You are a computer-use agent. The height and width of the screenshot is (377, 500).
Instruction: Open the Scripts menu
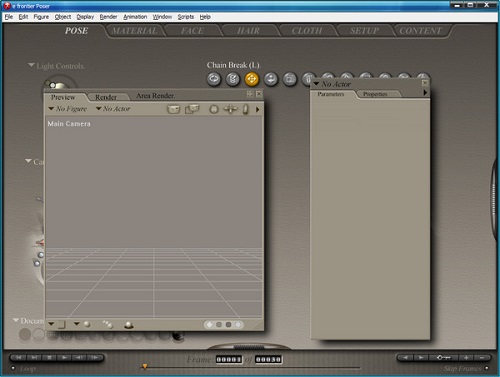[186, 17]
